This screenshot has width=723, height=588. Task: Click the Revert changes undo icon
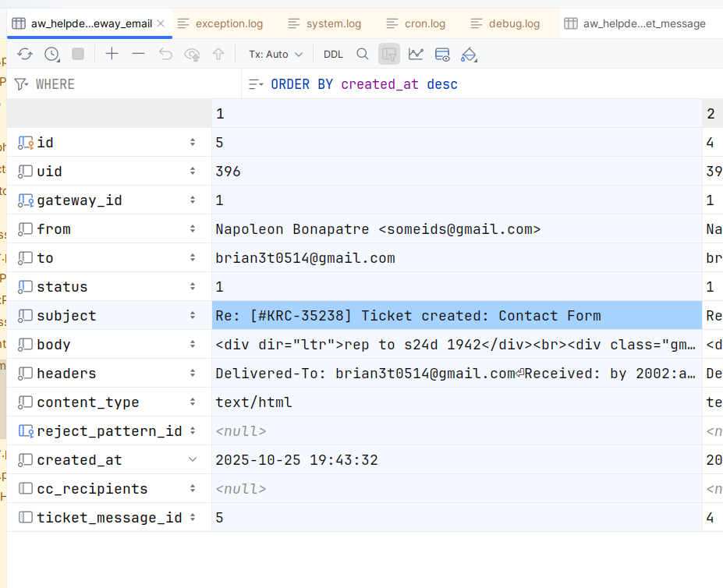165,54
